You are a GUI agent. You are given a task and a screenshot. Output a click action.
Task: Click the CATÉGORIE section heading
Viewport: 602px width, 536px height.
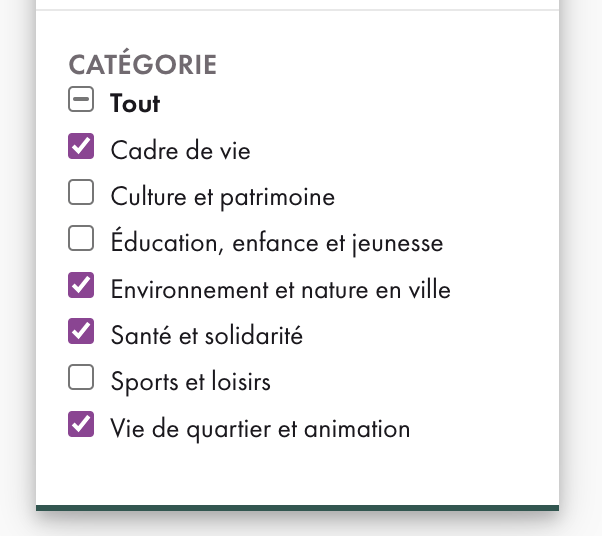click(x=143, y=65)
